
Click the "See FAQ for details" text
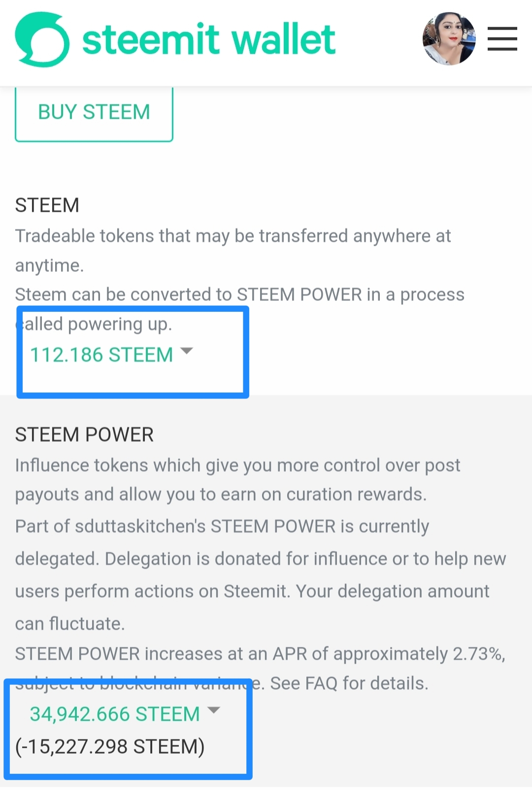(349, 684)
